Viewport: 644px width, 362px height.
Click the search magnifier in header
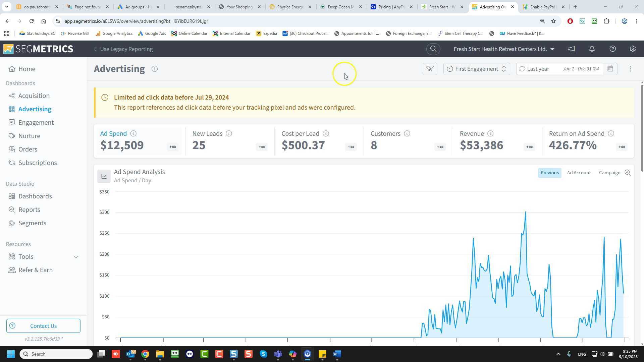pos(433,49)
